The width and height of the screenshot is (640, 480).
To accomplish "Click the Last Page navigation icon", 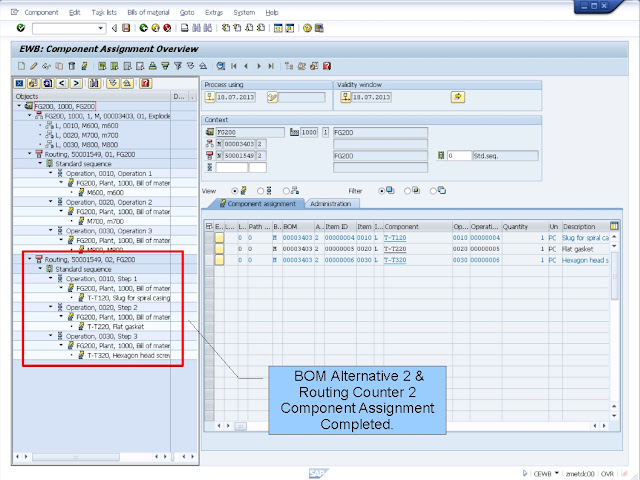I will 271,66.
